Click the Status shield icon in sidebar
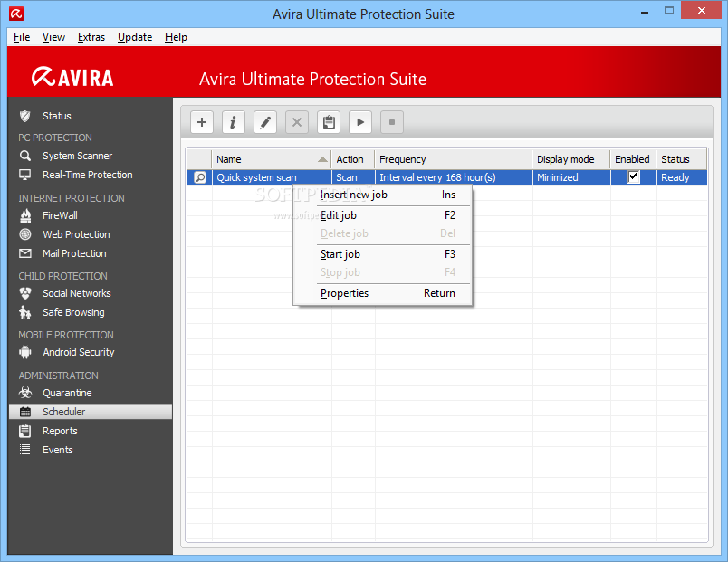 [25, 116]
